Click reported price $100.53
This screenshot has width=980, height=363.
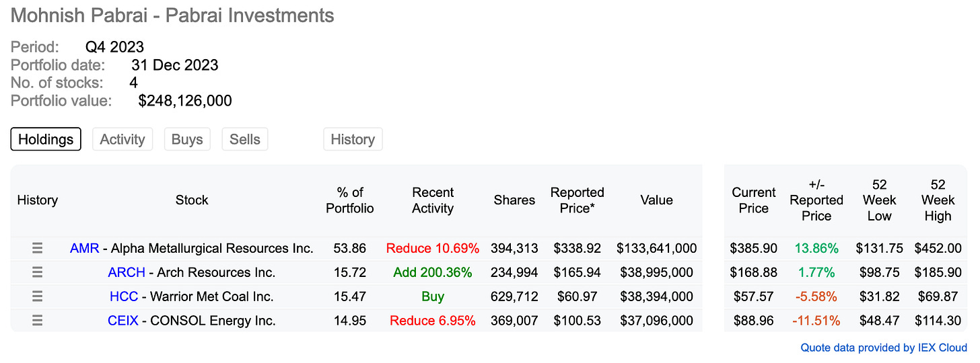[x=577, y=321]
